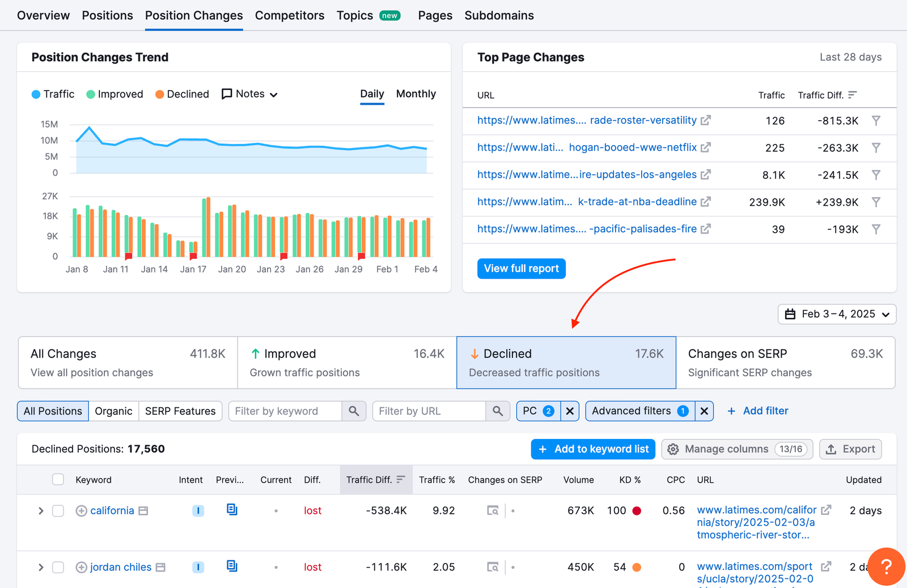Open external link icon for hogan-booed-wwe-netflix URL
Viewport: 907px width, 588px height.
pyautogui.click(x=706, y=148)
